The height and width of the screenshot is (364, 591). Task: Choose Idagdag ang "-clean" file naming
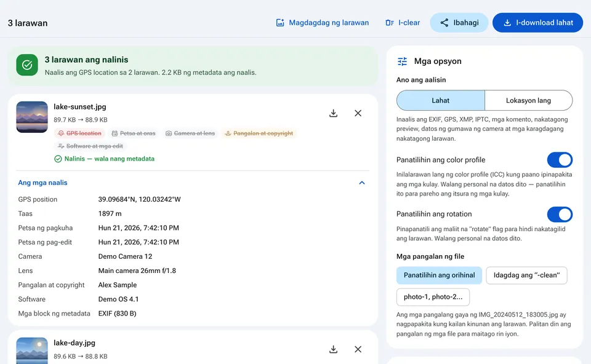pyautogui.click(x=526, y=275)
